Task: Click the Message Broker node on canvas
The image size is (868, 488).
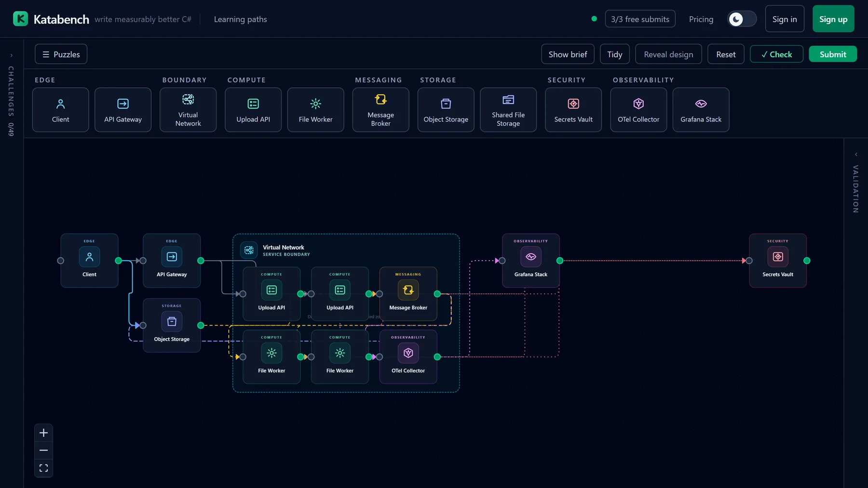Action: (408, 294)
